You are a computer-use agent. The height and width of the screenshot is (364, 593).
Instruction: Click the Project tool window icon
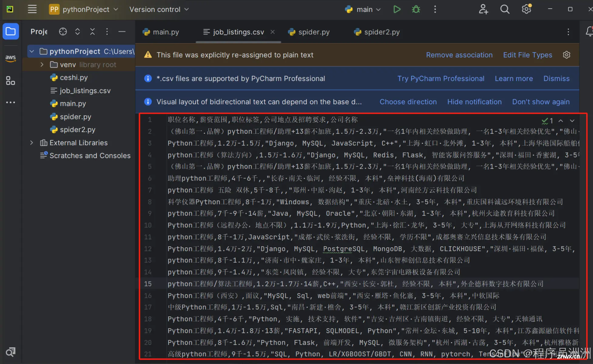coord(11,32)
